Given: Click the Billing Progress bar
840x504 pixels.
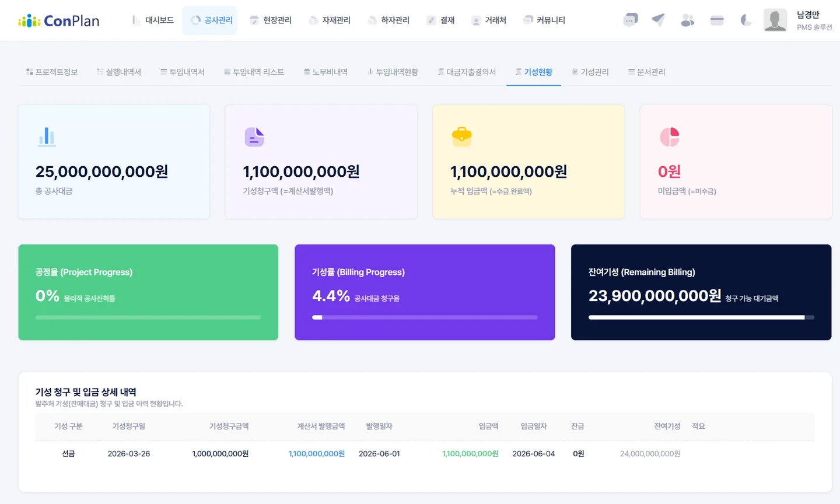Looking at the screenshot, I should pos(425,317).
